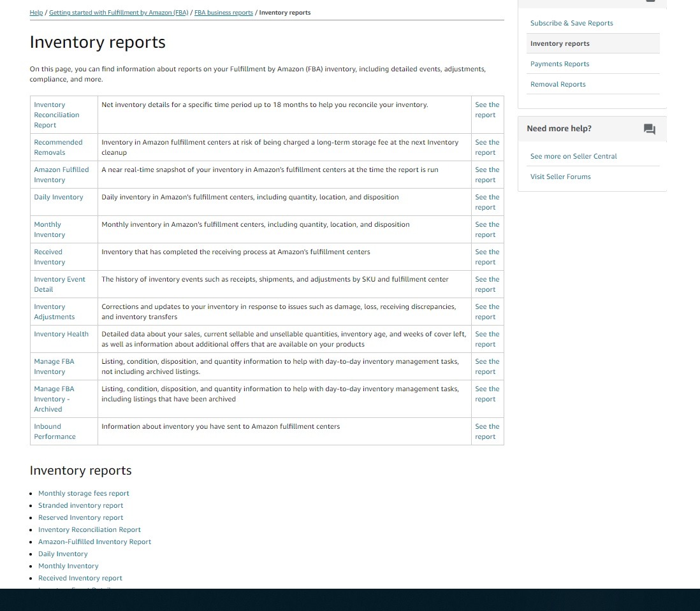
Task: See the report for Manage FBA Inventory
Action: click(x=487, y=366)
